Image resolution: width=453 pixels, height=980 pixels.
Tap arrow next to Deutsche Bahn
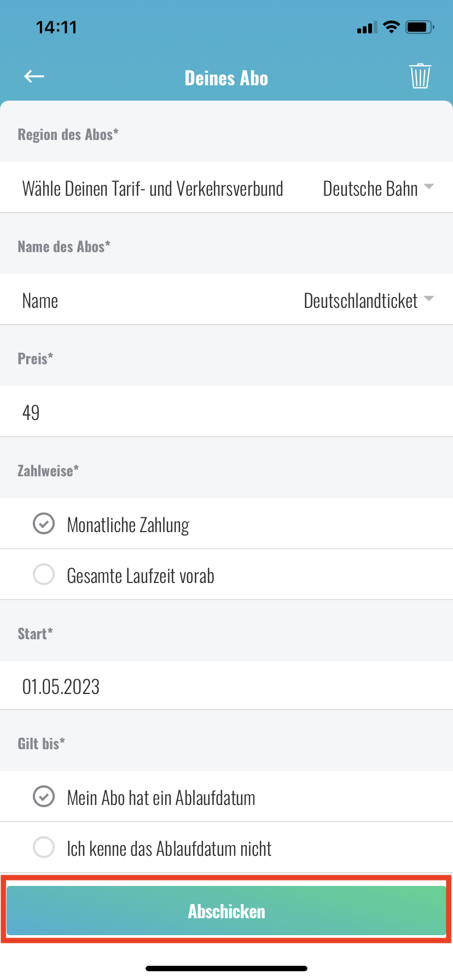(x=429, y=187)
